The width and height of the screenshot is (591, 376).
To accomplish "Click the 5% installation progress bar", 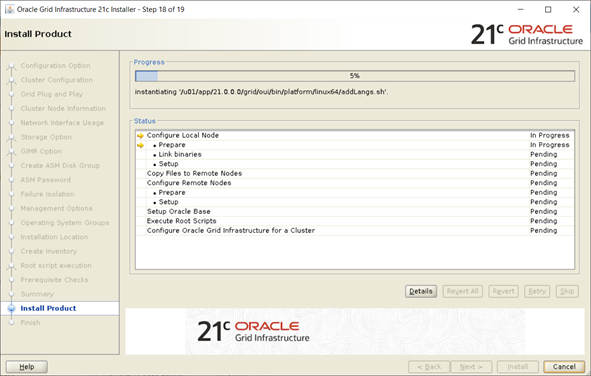I will (355, 76).
